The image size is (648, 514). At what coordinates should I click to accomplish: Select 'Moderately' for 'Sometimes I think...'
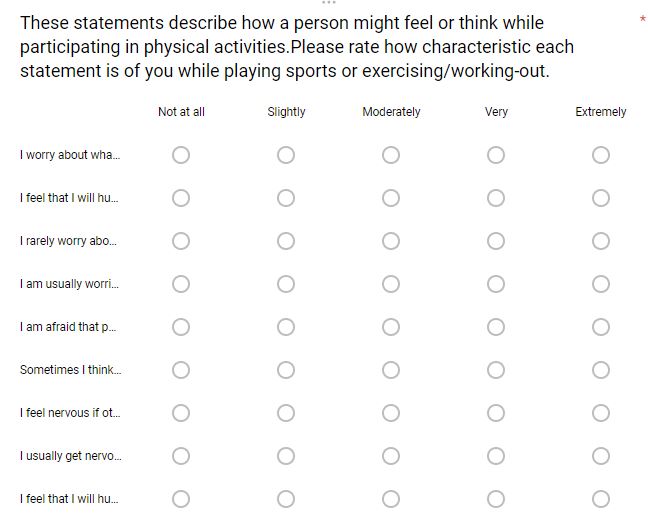[x=391, y=370]
